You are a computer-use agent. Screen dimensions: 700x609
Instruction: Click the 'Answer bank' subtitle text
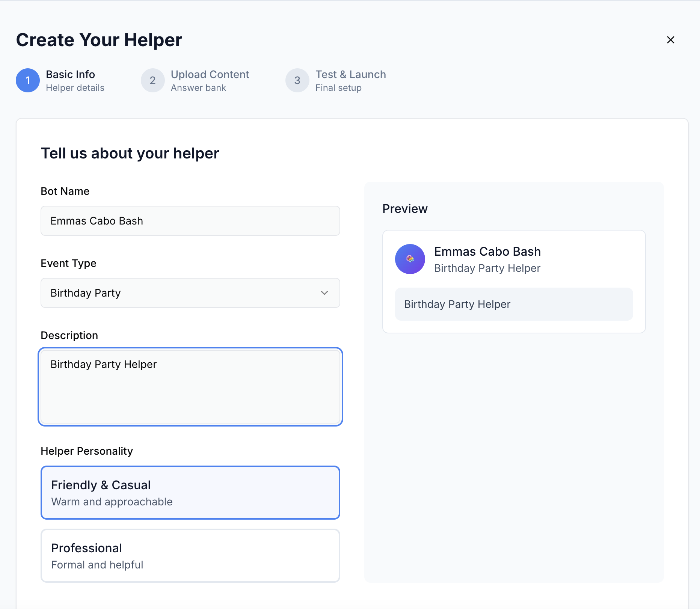198,88
